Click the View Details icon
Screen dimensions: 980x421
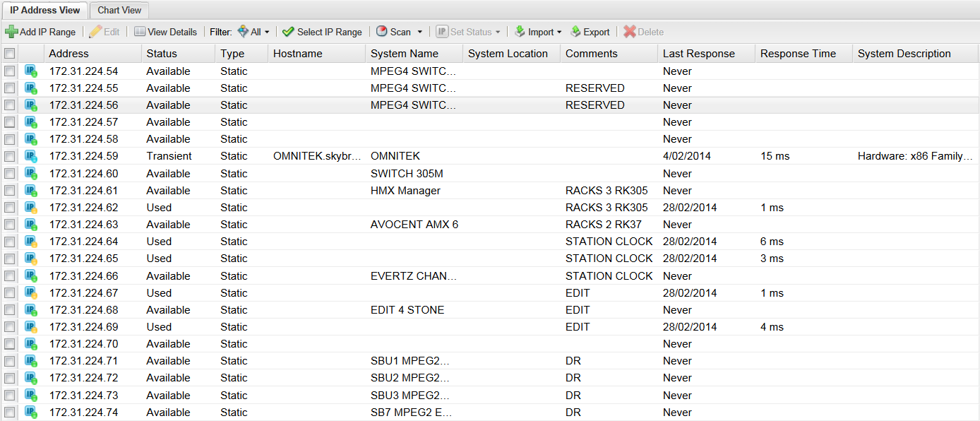[x=140, y=32]
